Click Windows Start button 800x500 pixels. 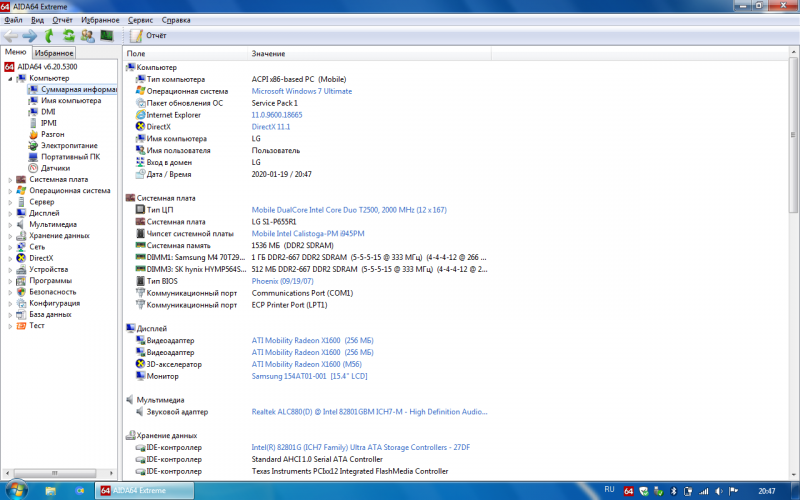click(x=15, y=490)
